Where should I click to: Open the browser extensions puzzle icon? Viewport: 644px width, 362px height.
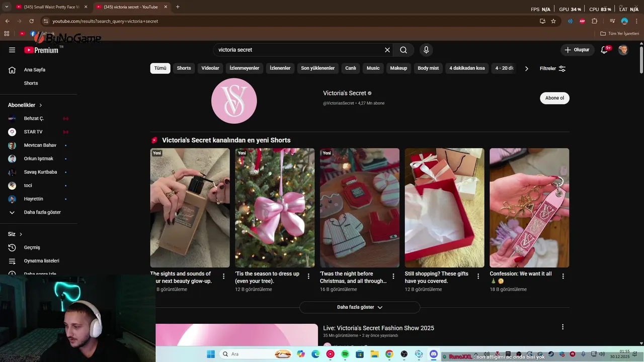click(595, 21)
